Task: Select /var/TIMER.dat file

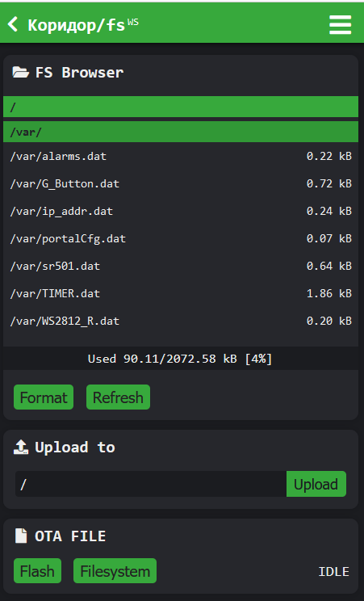Action: (181, 293)
